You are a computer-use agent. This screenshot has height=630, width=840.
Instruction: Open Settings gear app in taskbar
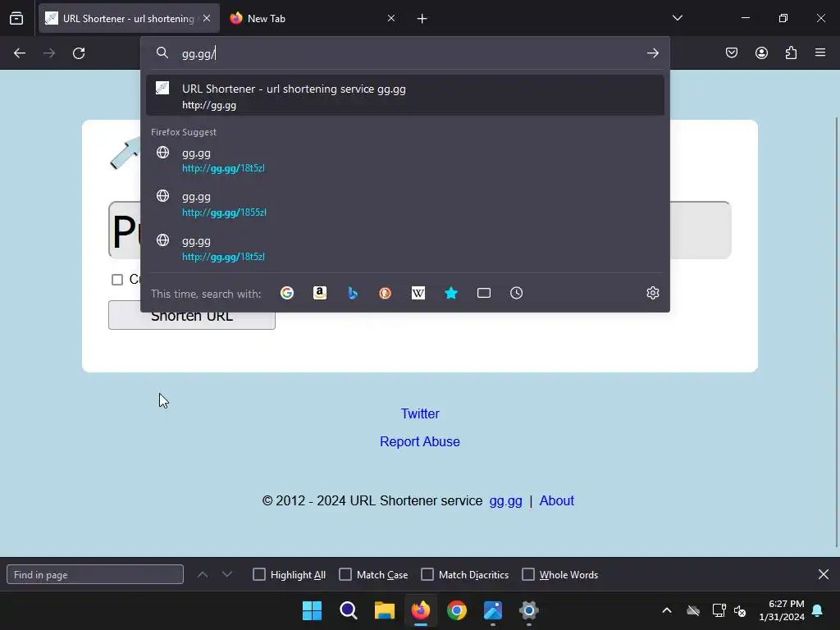click(529, 610)
